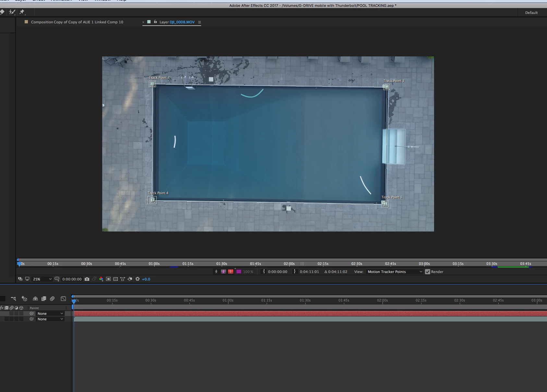This screenshot has height=392, width=547.
Task: Toggle the lock on the Layer viewer tab
Action: (155, 22)
